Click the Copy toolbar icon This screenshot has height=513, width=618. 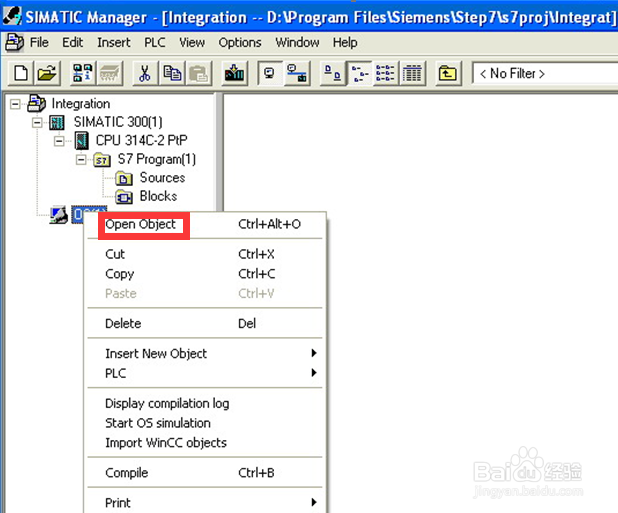[172, 73]
